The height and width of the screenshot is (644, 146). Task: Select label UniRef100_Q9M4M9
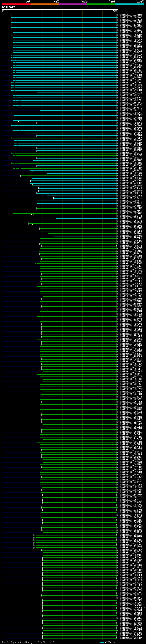(x=131, y=301)
